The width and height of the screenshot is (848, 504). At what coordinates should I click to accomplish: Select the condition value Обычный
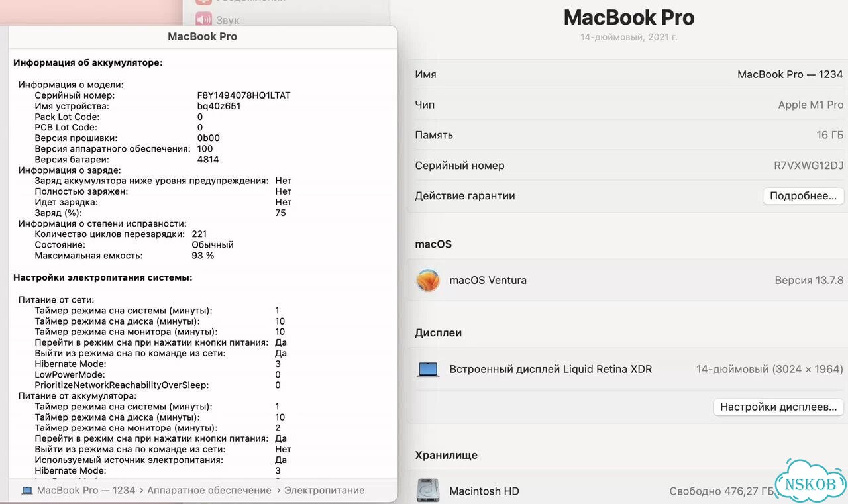click(x=213, y=245)
